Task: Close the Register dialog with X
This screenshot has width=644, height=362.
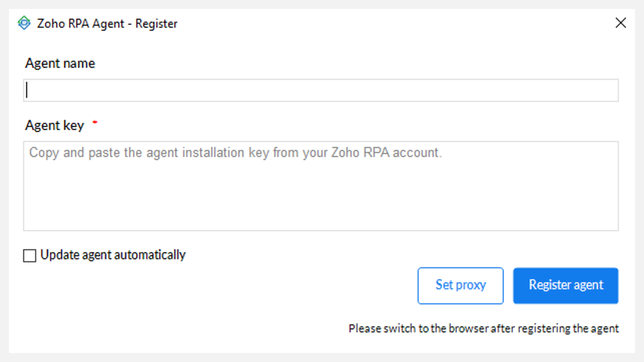Action: pyautogui.click(x=620, y=23)
